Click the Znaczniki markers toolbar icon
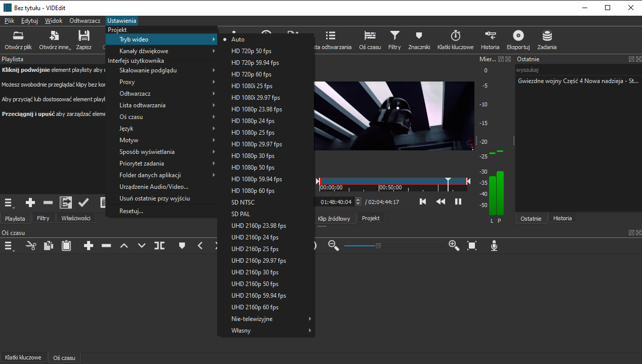 418,39
